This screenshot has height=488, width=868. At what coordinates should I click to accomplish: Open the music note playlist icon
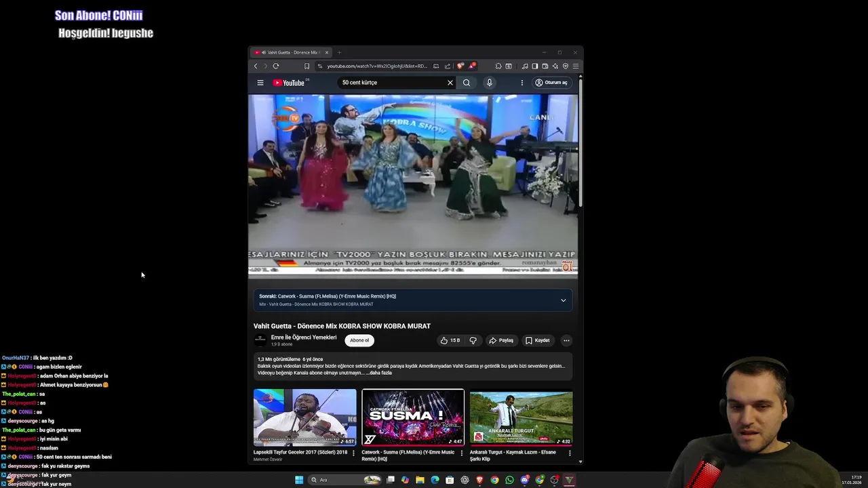point(525,66)
